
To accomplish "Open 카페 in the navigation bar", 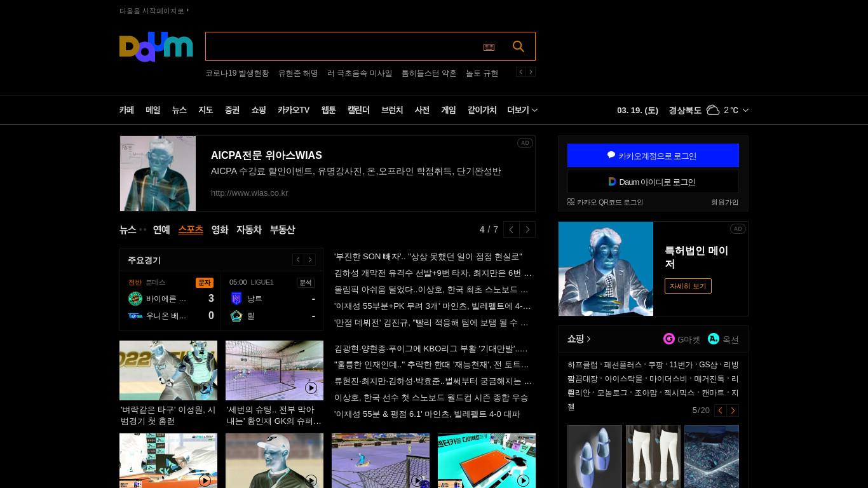I will click(x=126, y=110).
